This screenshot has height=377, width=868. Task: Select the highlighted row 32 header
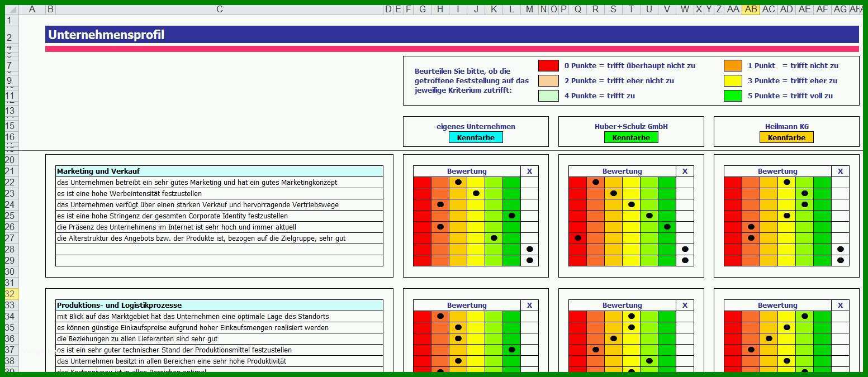point(10,294)
